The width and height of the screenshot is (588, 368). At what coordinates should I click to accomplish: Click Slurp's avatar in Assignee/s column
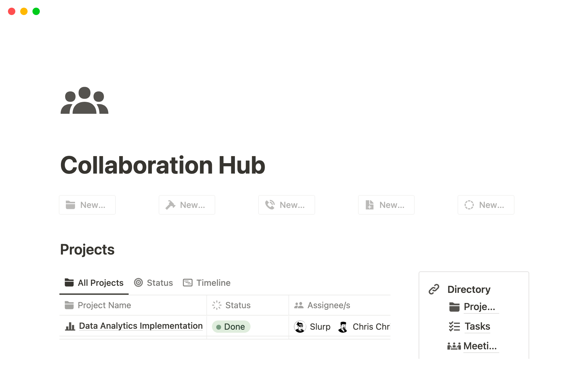coord(300,326)
